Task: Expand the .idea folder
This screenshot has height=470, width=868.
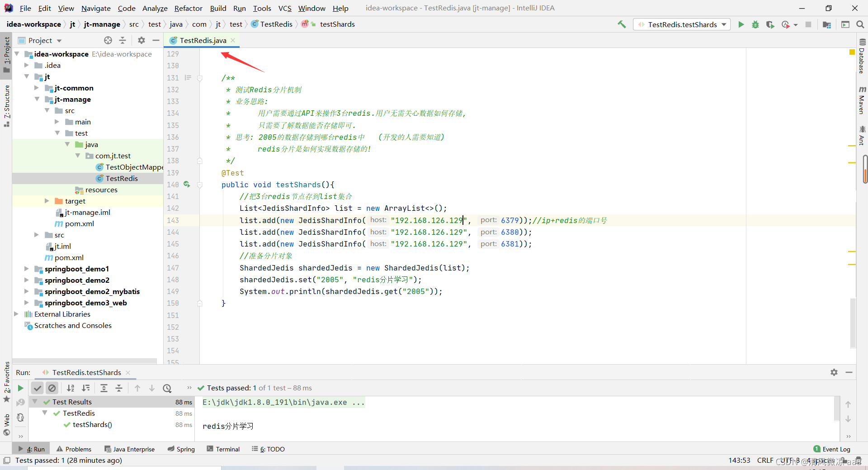Action: pos(27,65)
